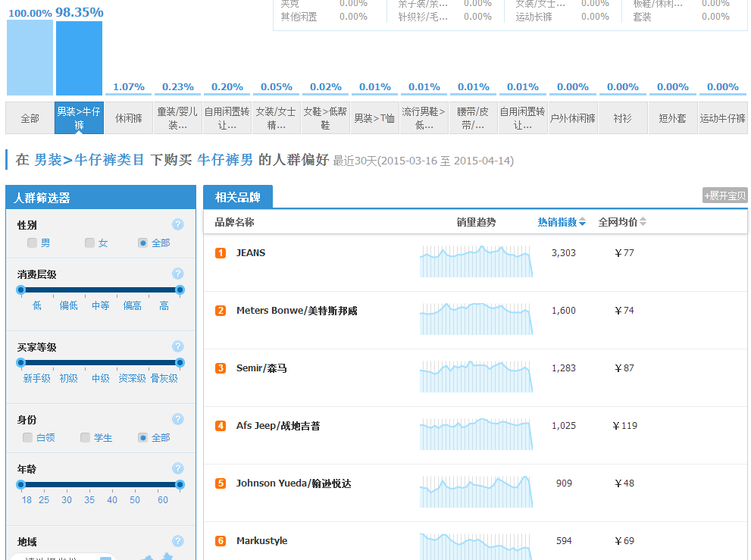Click the 男装>牛仔裤类目 link in the heading

89,160
